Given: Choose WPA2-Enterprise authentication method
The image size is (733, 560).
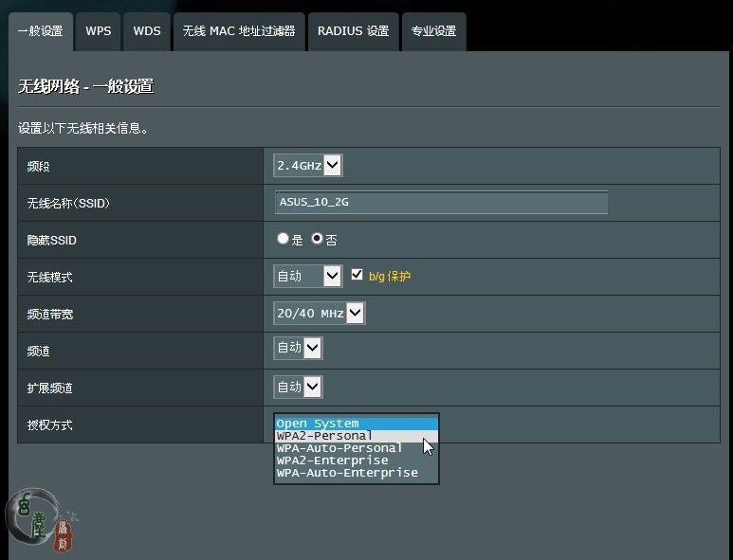Looking at the screenshot, I should (356, 461).
